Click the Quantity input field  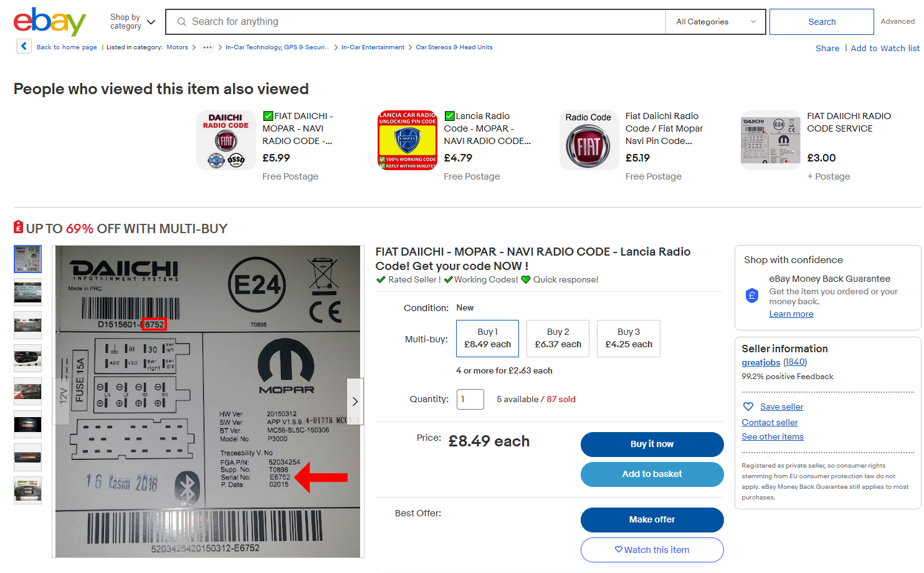click(x=470, y=399)
